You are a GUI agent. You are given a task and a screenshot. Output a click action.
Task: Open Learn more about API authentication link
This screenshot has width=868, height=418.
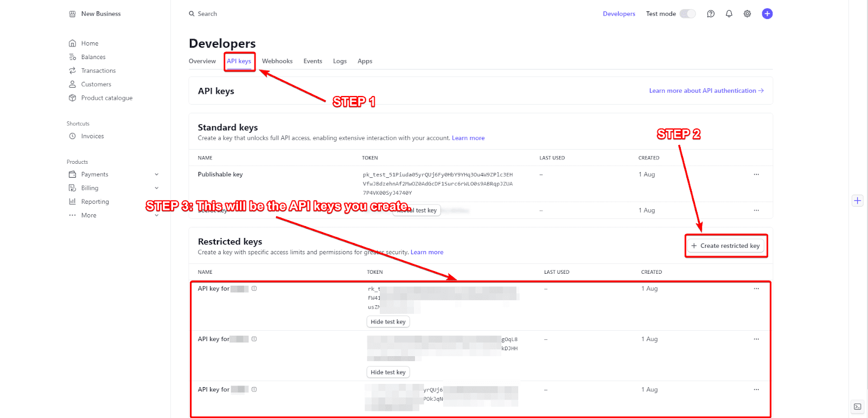[706, 91]
